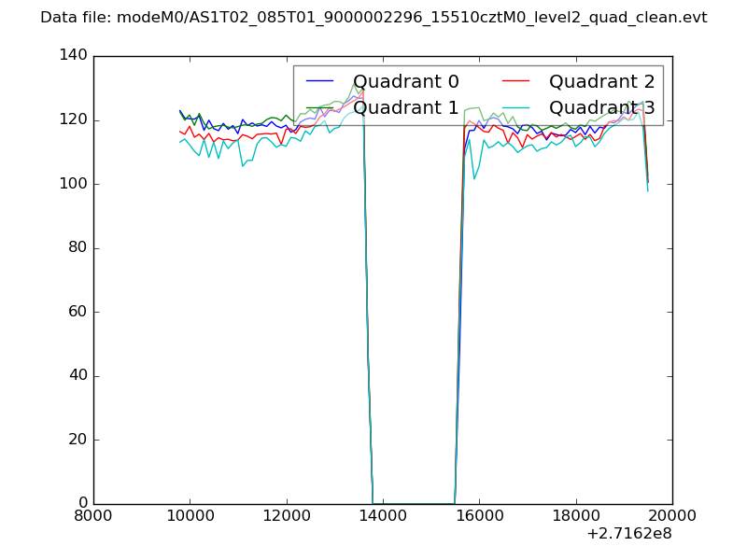Image resolution: width=747 pixels, height=560 pixels.
Task: Click the flat zero-count gap in the plot
Action: (414, 502)
